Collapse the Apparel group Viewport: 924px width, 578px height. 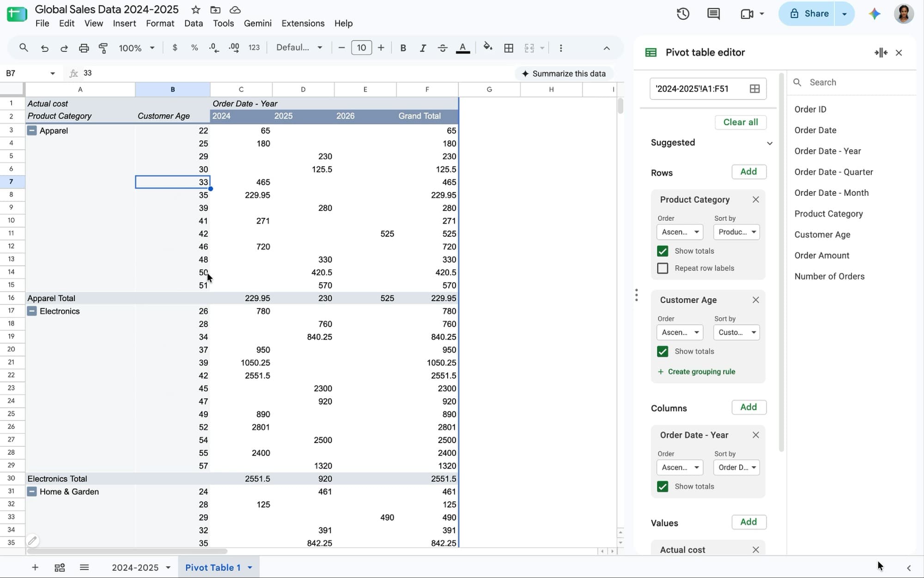click(32, 131)
